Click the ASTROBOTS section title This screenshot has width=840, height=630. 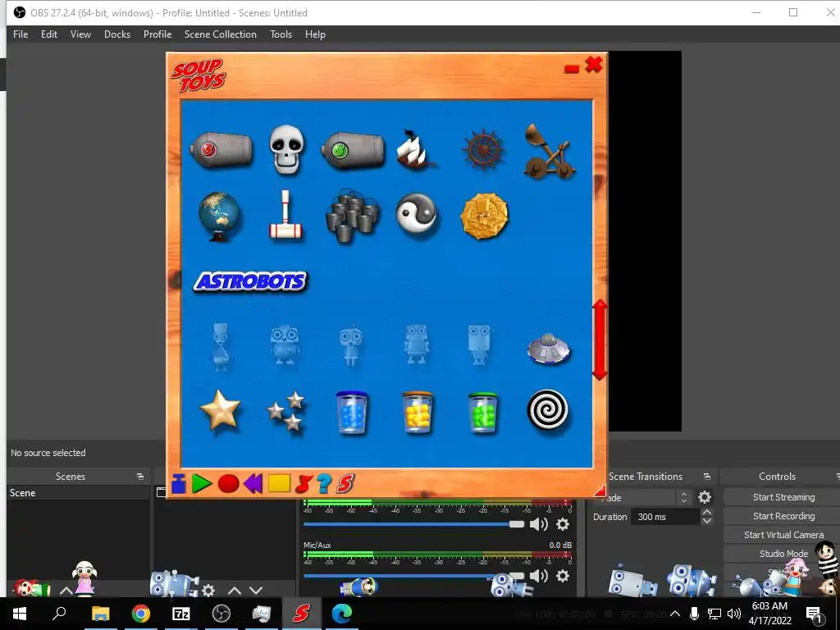coord(250,281)
